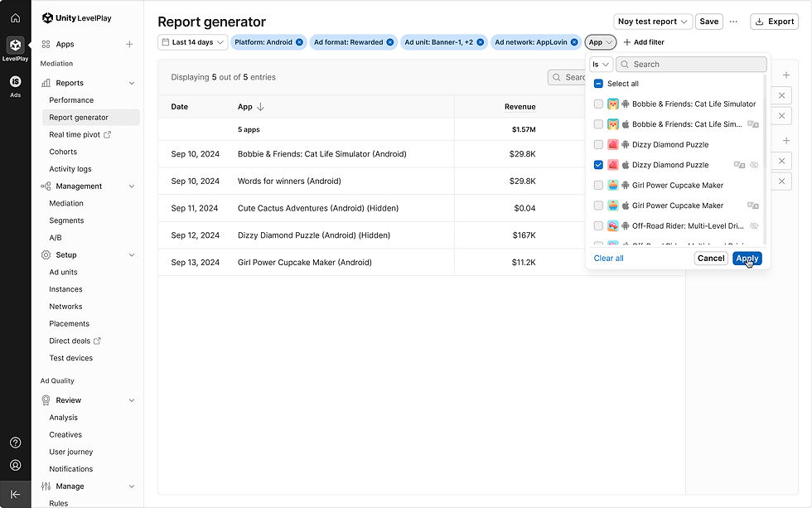Viewport: 812px width, 508px height.
Task: Click the table search field
Action: click(x=567, y=77)
